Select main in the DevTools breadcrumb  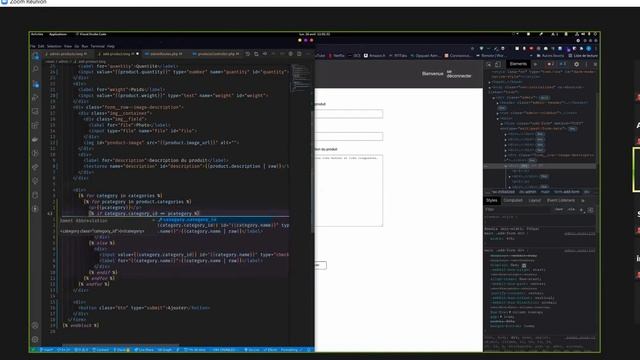(545, 191)
